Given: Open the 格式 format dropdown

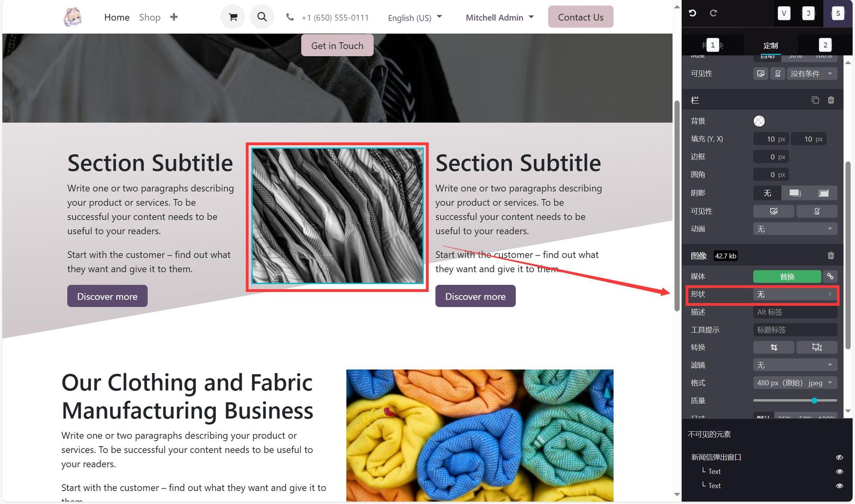Looking at the screenshot, I should [795, 383].
